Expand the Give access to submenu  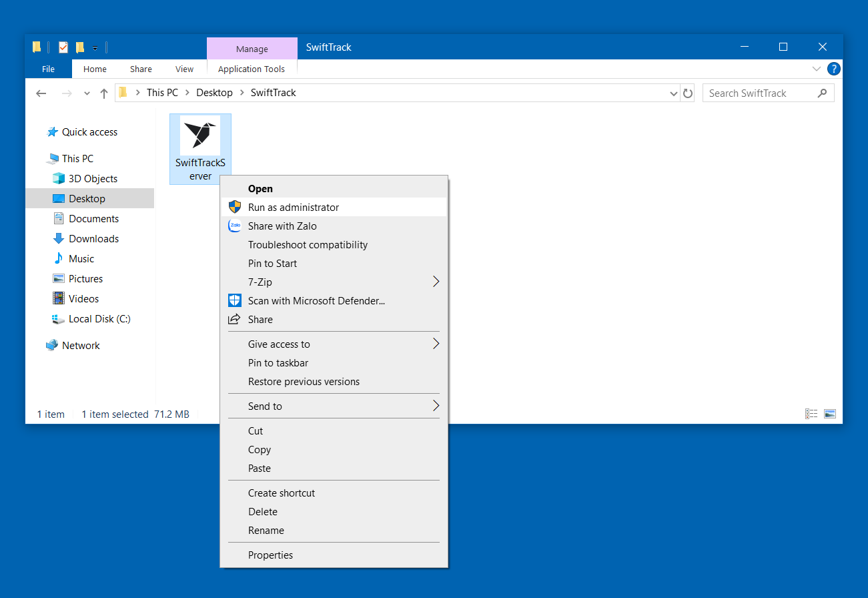click(x=334, y=344)
